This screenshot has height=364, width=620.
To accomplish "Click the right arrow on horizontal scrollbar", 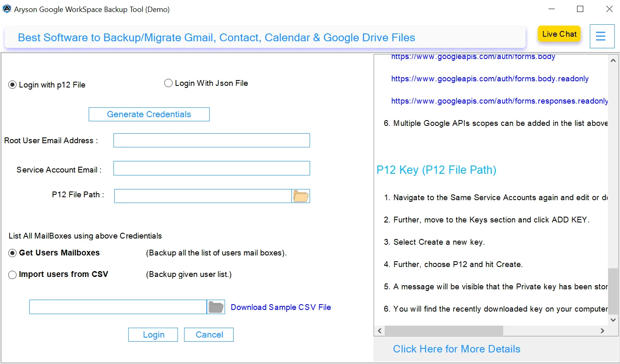I will (x=603, y=331).
